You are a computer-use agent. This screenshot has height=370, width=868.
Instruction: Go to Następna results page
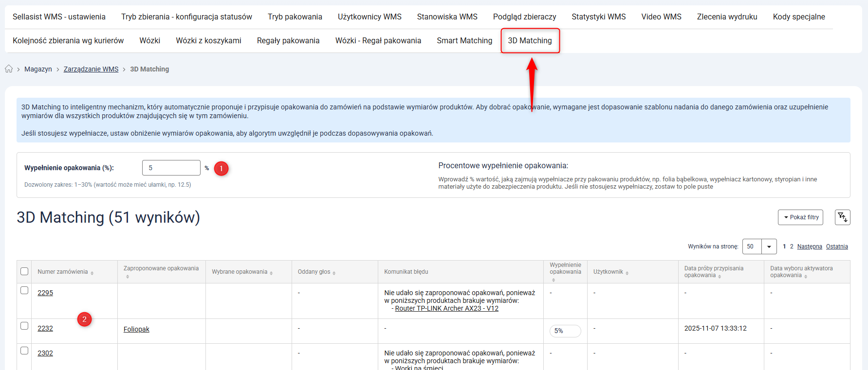tap(809, 247)
